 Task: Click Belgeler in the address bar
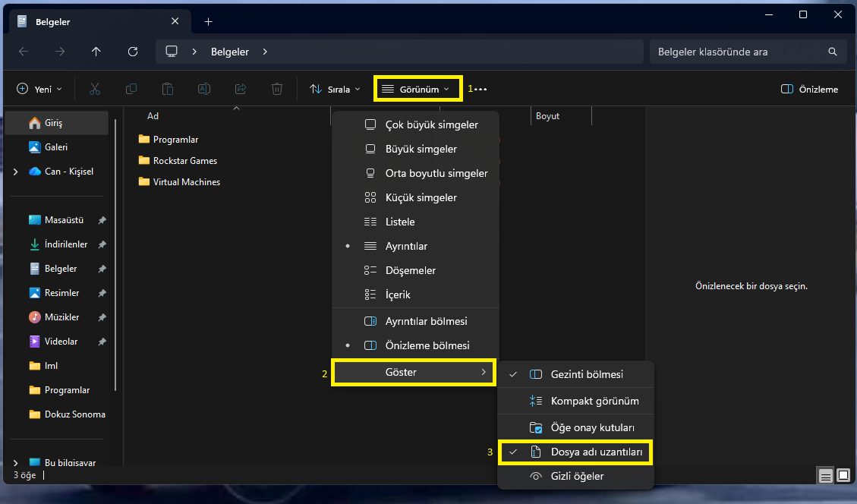[229, 52]
